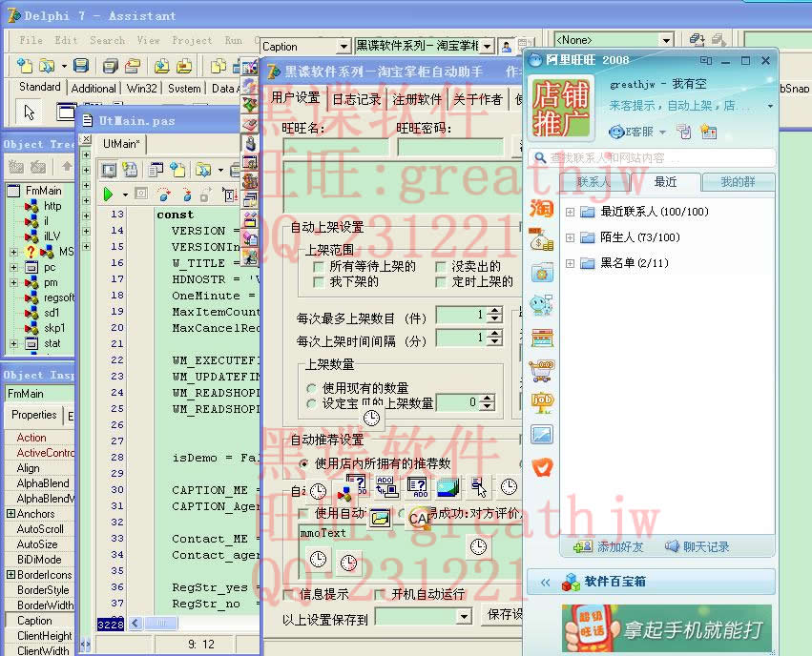Check the 所有等待上架的 checkbox
Screen dimensions: 812x656
pos(319,267)
